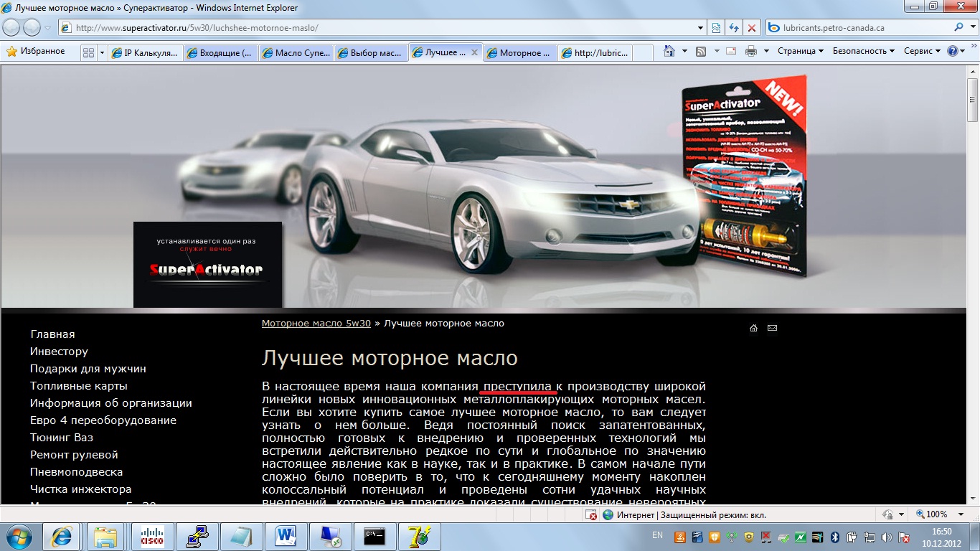Open Microsoft Word on the taskbar

click(x=285, y=536)
